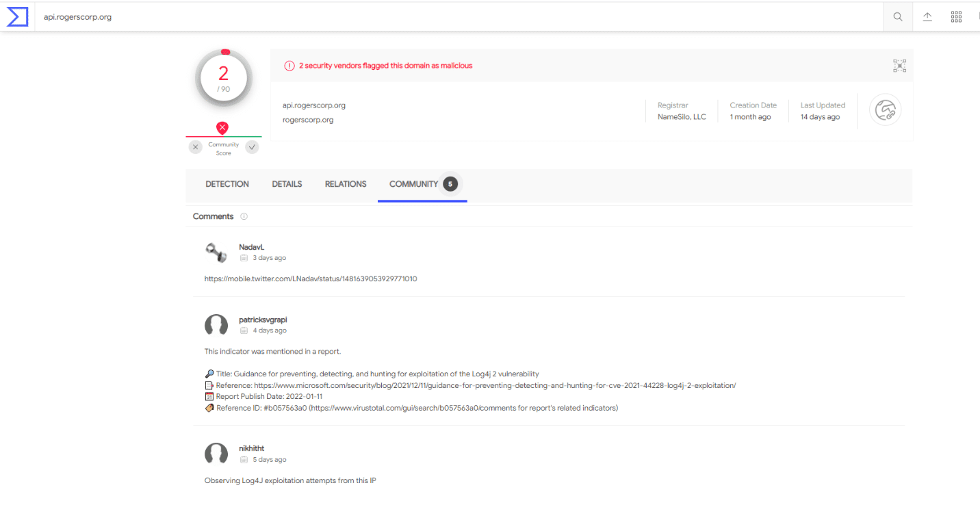This screenshot has height=505, width=980.
Task: Click the red community score shield icon
Action: point(222,128)
